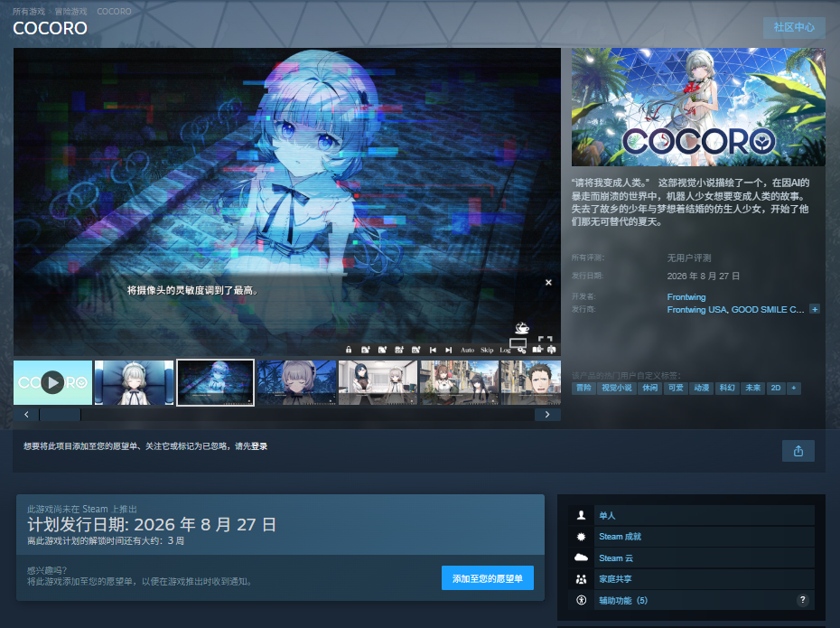Click the accessibility features icon
Screen dimensions: 840x628
pyautogui.click(x=582, y=600)
